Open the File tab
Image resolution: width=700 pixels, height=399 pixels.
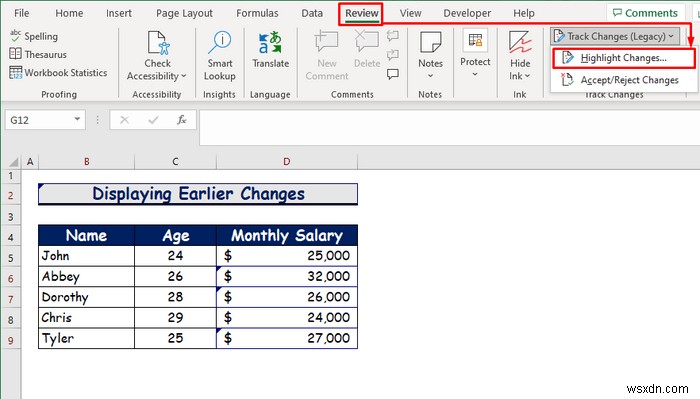(x=21, y=13)
